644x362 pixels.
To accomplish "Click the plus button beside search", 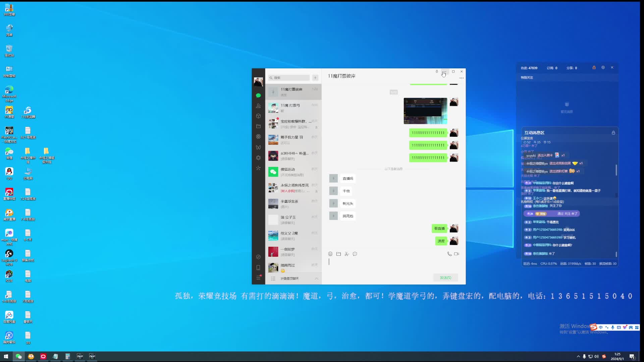I will click(315, 78).
